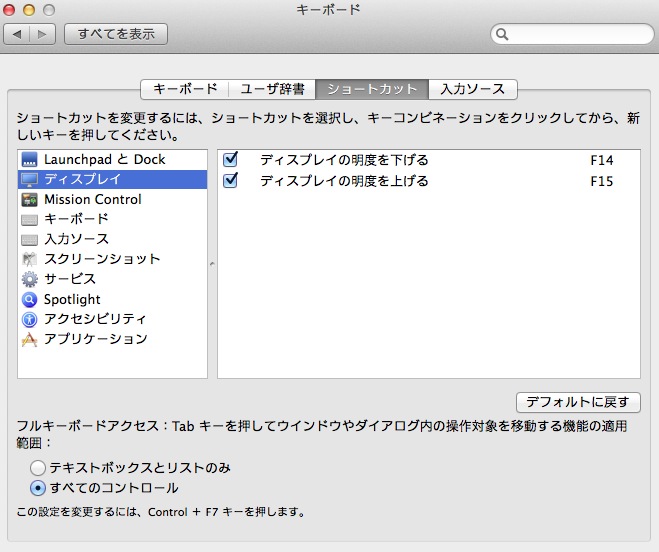
Task: Select スクリーンショット category
Action: pyautogui.click(x=113, y=259)
